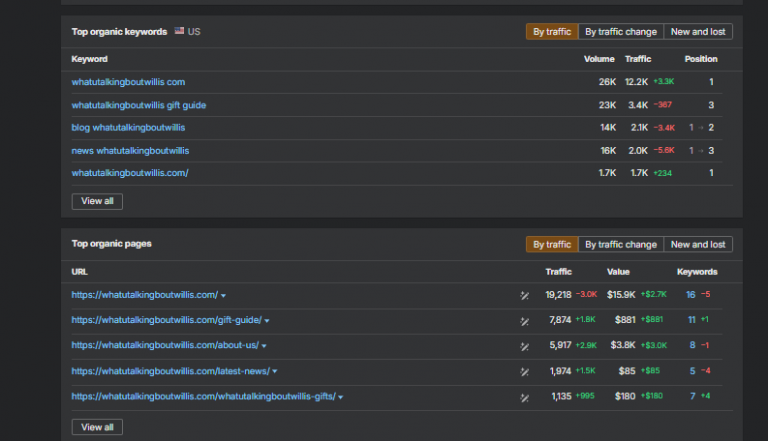
Task: Expand the dropdown arrow beside the homepage URL
Action: 223,296
